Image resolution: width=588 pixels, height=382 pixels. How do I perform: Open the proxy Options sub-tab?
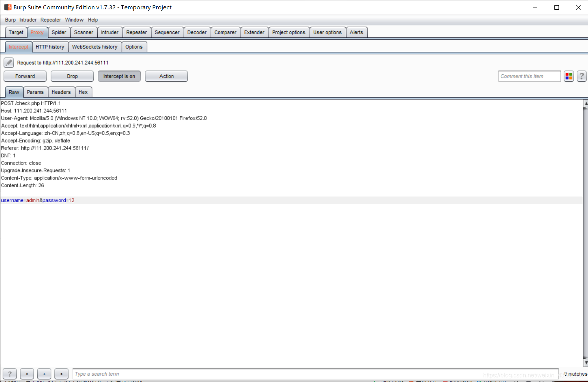click(x=134, y=47)
